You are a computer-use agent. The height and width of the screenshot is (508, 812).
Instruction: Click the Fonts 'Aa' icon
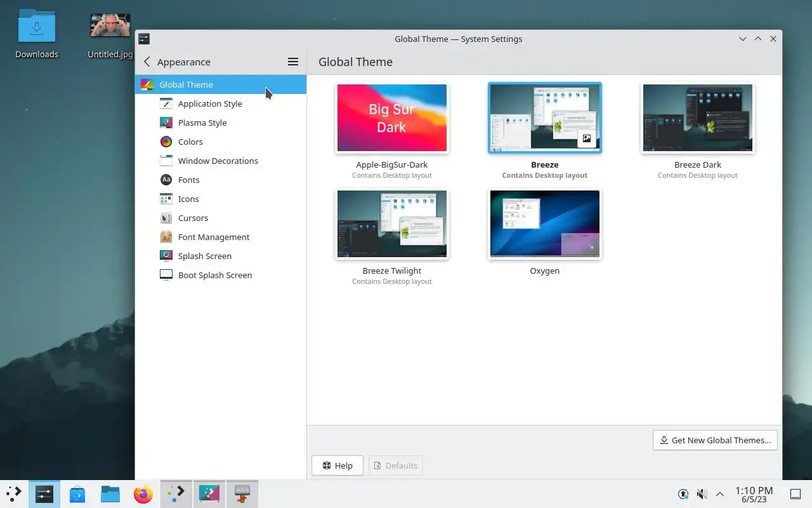pyautogui.click(x=166, y=180)
